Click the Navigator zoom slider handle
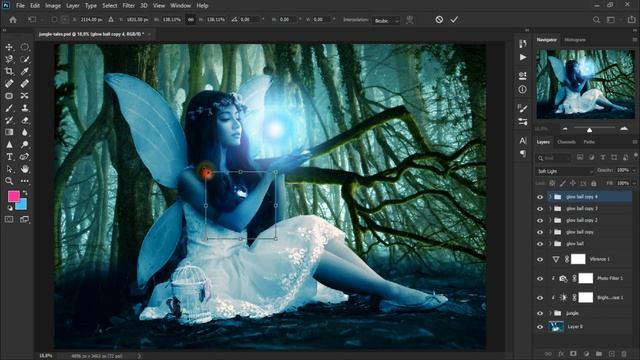The width and height of the screenshot is (640, 360). click(589, 130)
